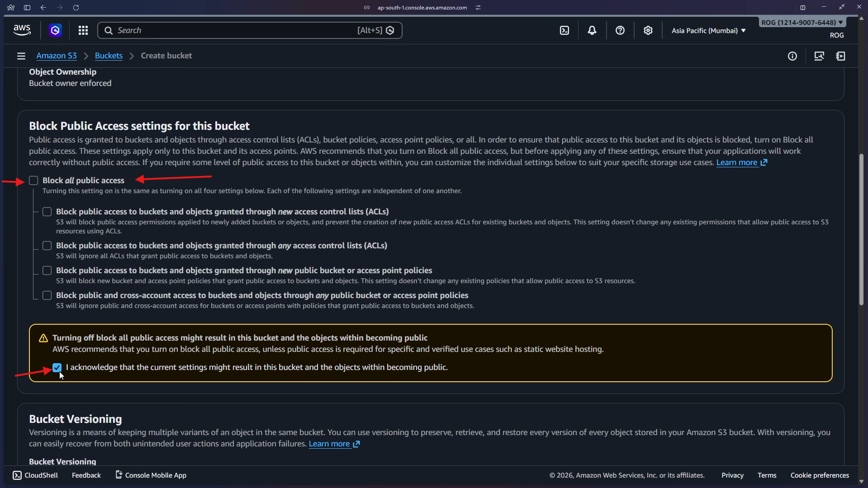
Task: Open the AWS CloudShell icon in top bar
Action: pos(564,30)
